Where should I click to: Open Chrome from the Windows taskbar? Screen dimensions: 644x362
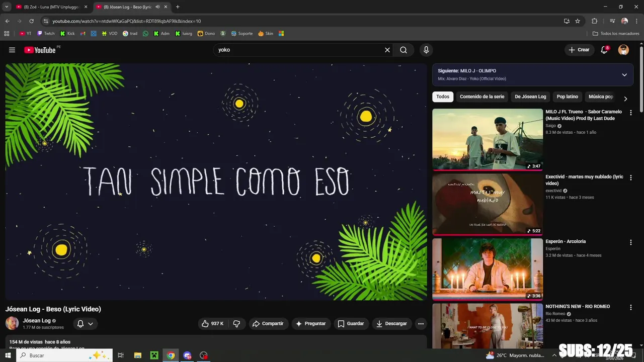[x=171, y=355]
